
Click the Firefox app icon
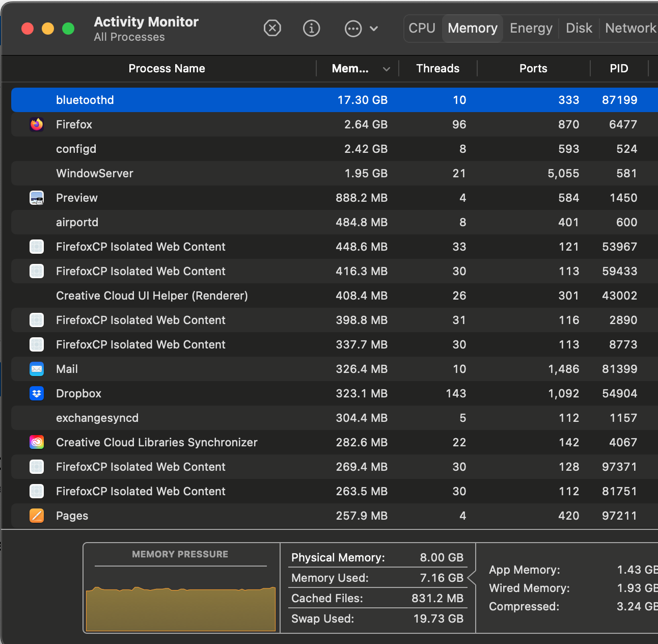(x=36, y=124)
